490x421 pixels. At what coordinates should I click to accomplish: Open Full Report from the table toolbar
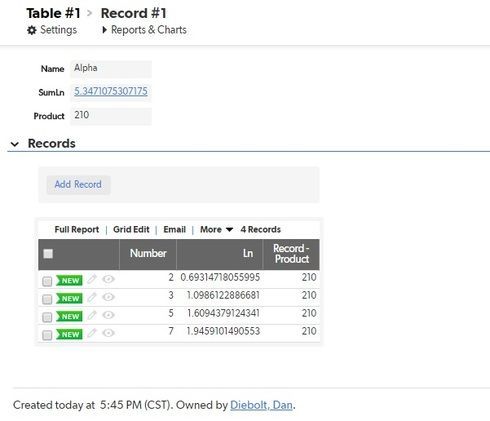click(x=77, y=229)
